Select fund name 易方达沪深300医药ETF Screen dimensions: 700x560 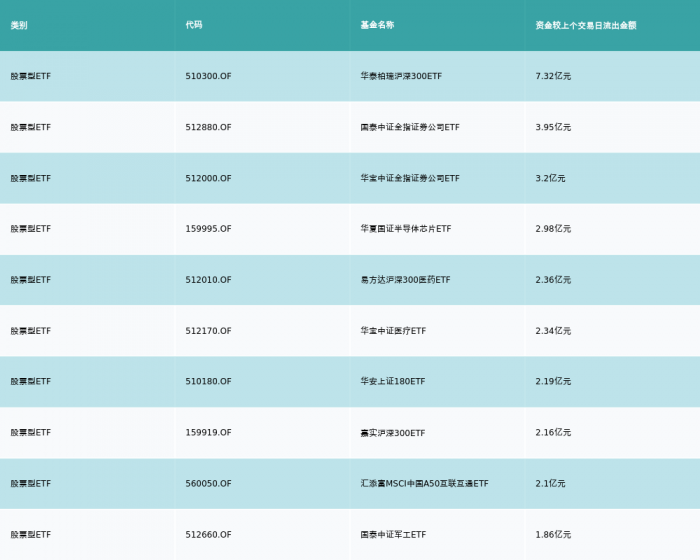click(x=405, y=280)
